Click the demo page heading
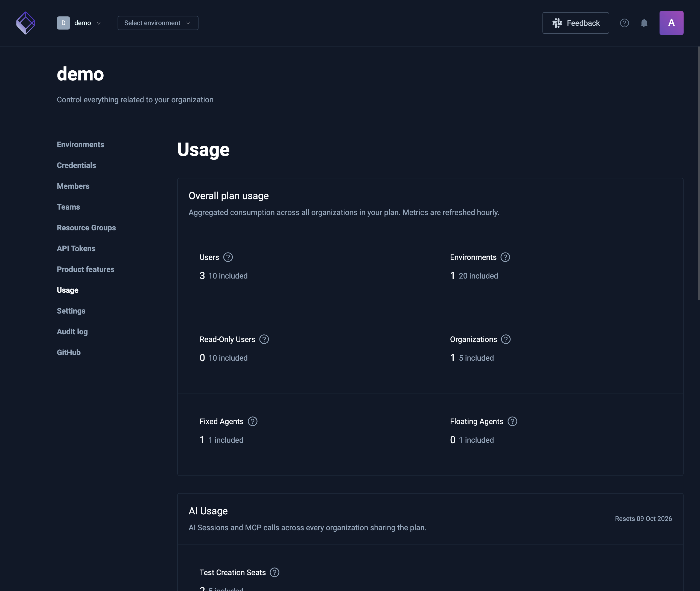 pos(80,74)
